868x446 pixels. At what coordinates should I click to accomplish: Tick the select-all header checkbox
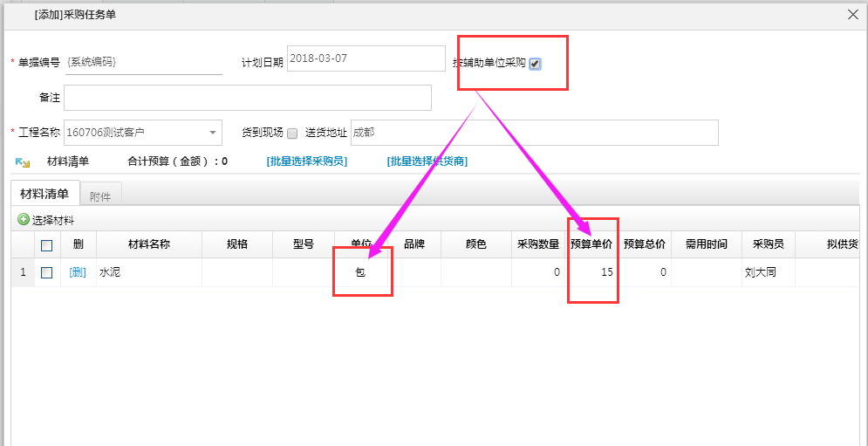(x=47, y=245)
